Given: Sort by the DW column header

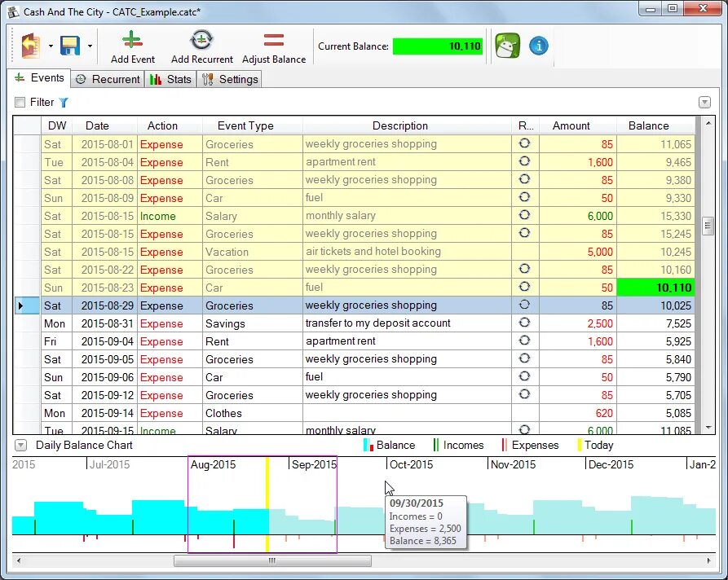Looking at the screenshot, I should (x=57, y=125).
